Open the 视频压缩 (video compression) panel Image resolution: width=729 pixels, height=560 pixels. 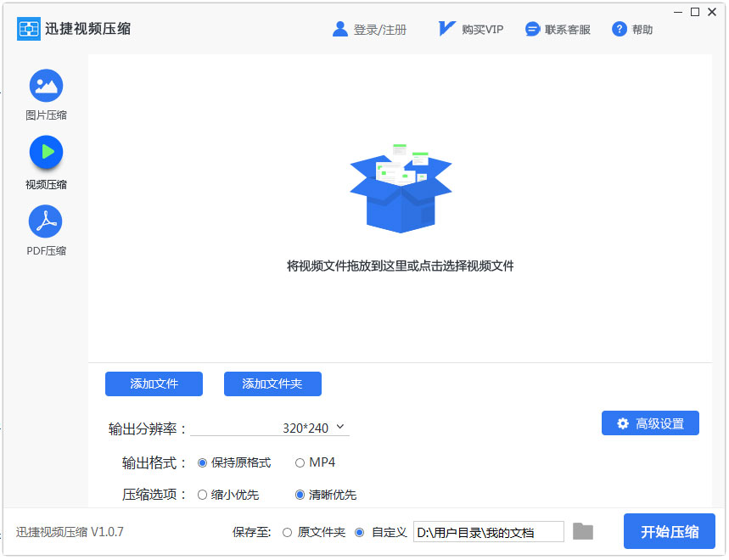tap(45, 154)
